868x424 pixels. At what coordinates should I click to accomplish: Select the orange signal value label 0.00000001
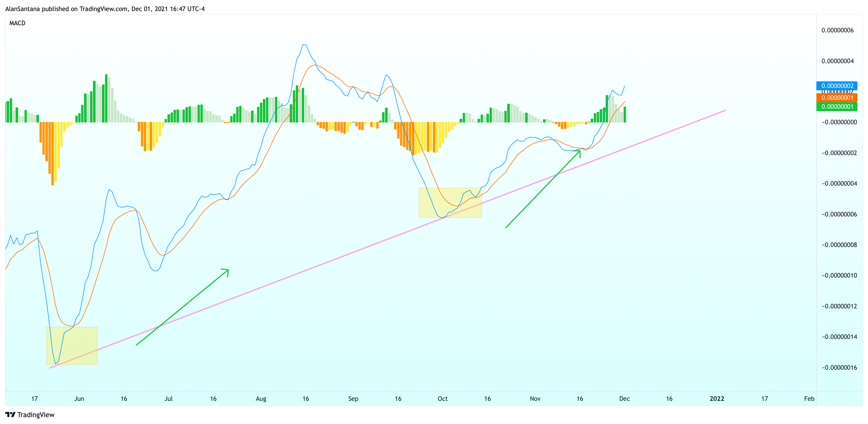837,98
